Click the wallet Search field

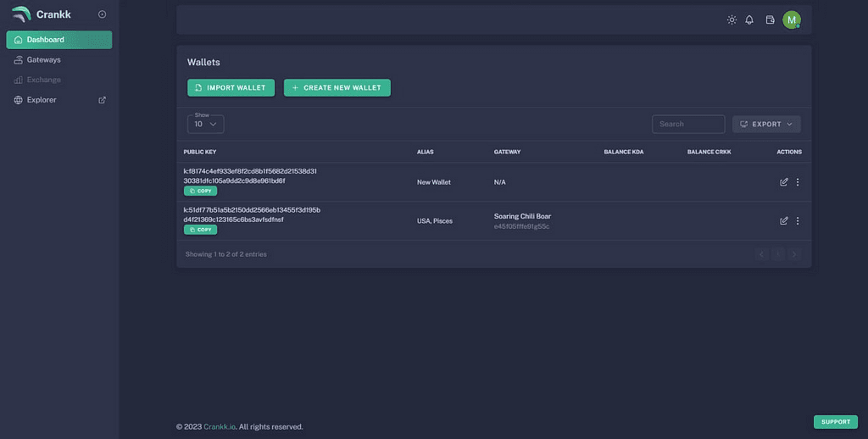point(688,124)
